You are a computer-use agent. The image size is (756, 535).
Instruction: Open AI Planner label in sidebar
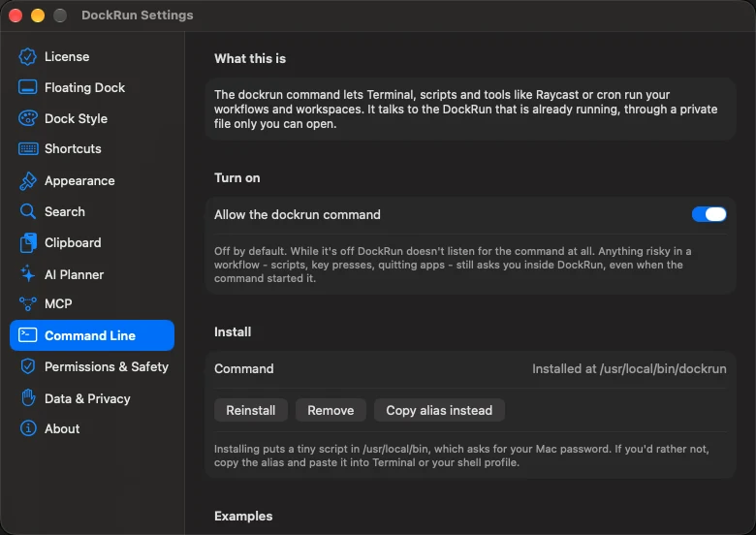tap(75, 274)
